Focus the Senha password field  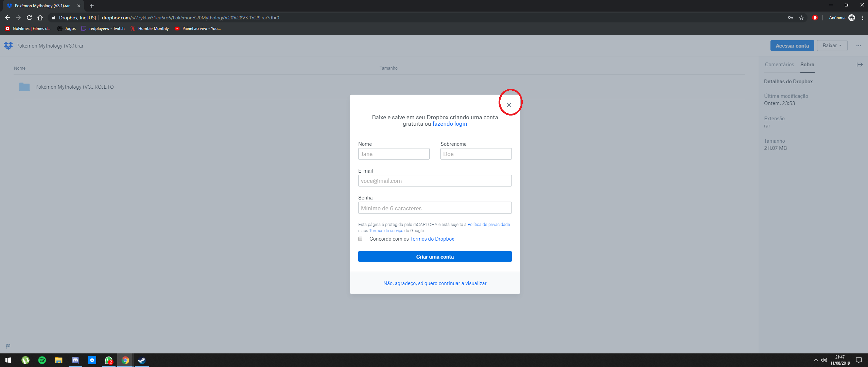click(435, 208)
